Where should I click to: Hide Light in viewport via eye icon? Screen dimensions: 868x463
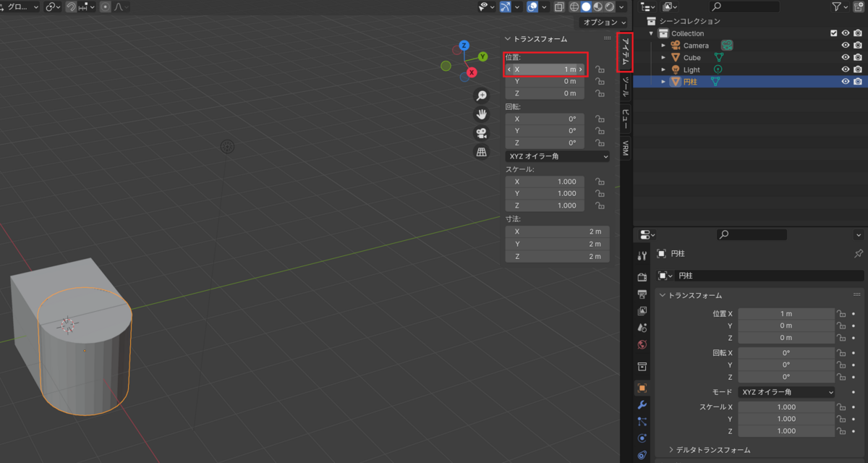click(846, 70)
